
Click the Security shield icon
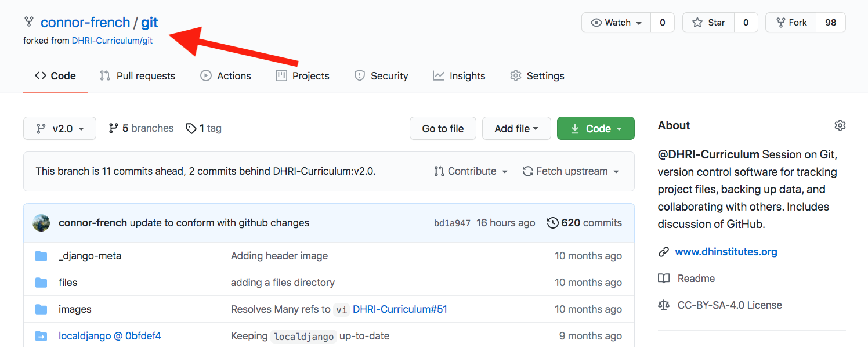pyautogui.click(x=360, y=75)
